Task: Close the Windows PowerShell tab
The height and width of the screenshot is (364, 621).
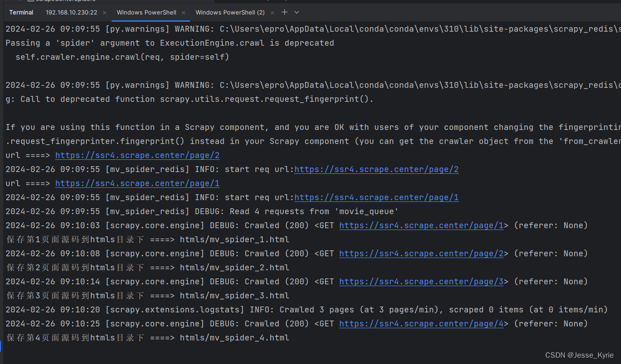Action: point(184,13)
